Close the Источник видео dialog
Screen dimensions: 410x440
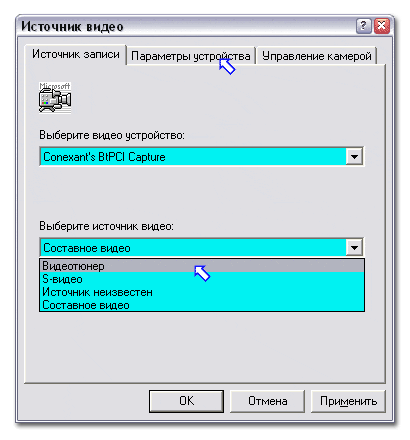coord(382,26)
